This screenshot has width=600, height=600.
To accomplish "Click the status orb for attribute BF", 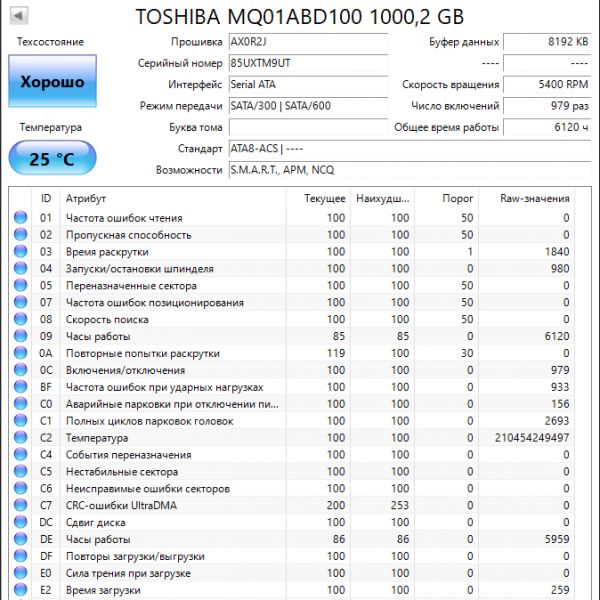I will (21, 386).
